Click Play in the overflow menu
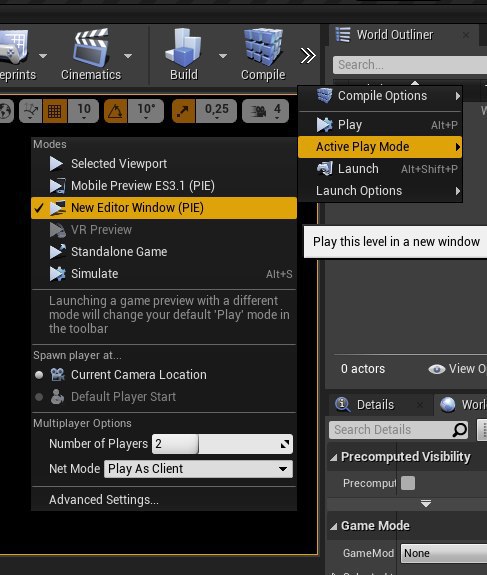 380,125
